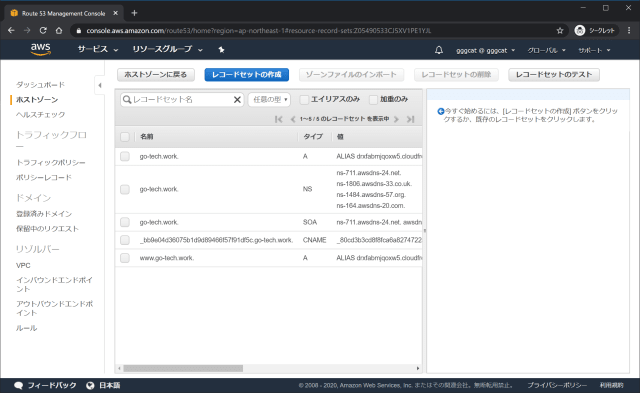Go to previous page of record sets

(293, 119)
